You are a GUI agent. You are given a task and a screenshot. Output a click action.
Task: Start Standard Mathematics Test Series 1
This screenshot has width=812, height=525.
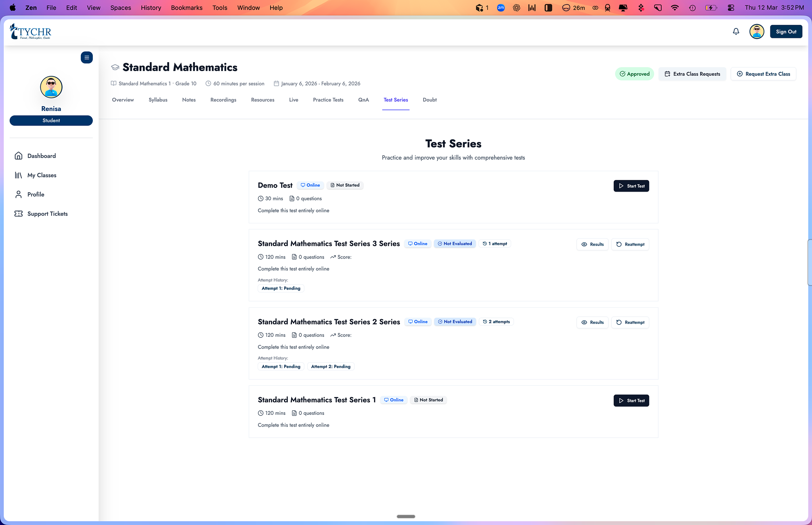coord(631,401)
